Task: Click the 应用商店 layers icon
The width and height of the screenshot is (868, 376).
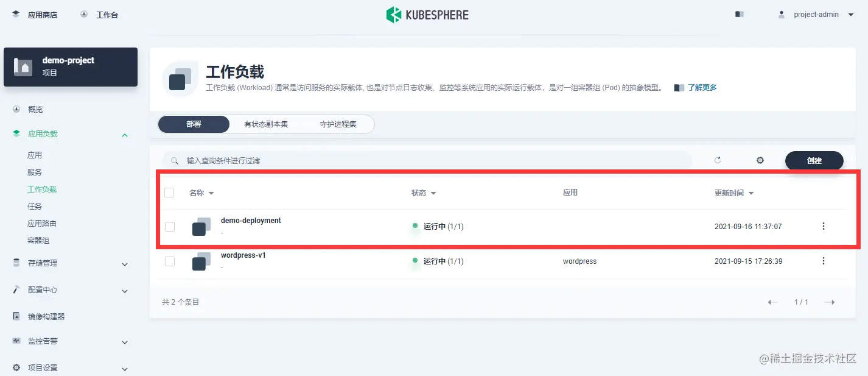Action: pos(16,14)
